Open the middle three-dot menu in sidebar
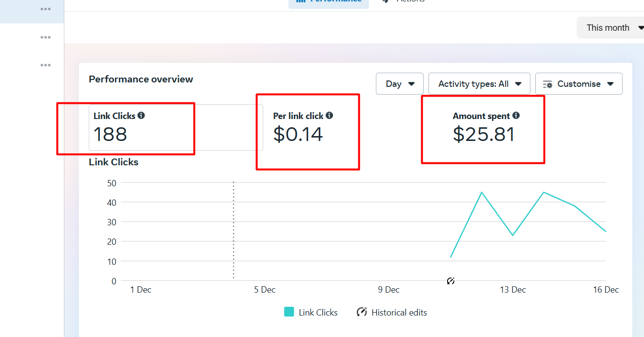Screen dimensions: 644x337 (x=45, y=37)
